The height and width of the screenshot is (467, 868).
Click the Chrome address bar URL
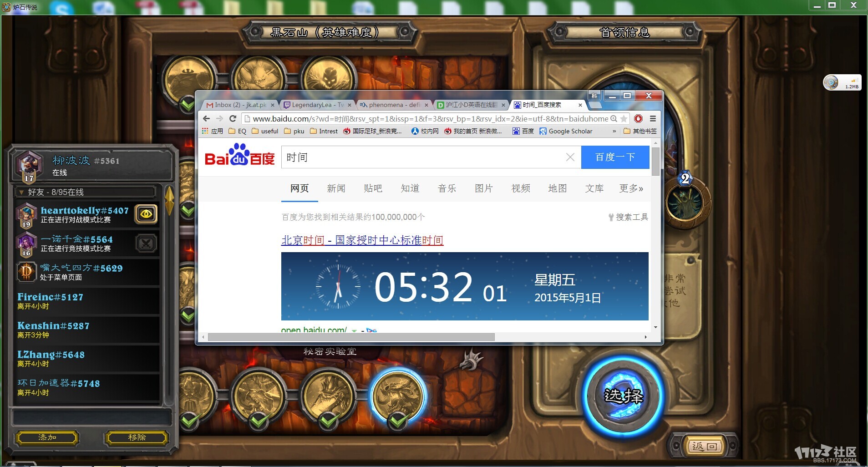coord(430,118)
